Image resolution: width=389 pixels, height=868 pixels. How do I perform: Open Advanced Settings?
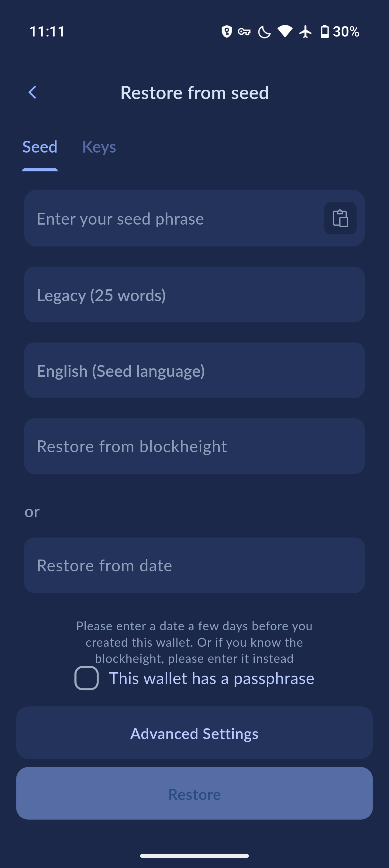194,733
